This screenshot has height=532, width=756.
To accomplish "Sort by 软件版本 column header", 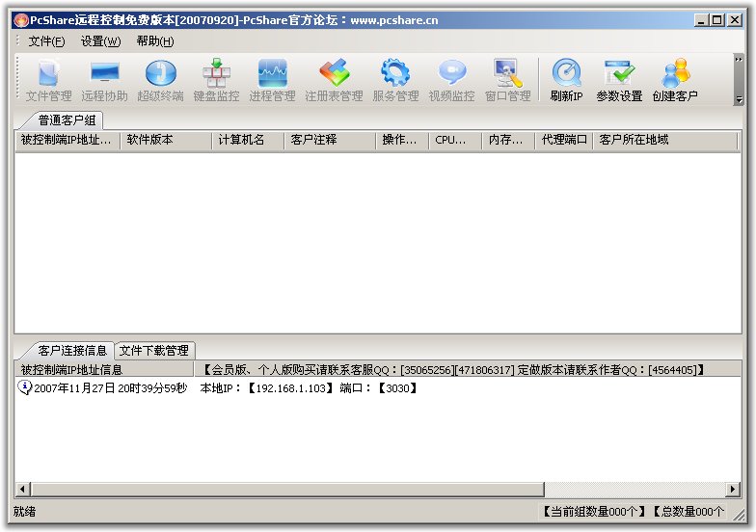I will (x=166, y=141).
